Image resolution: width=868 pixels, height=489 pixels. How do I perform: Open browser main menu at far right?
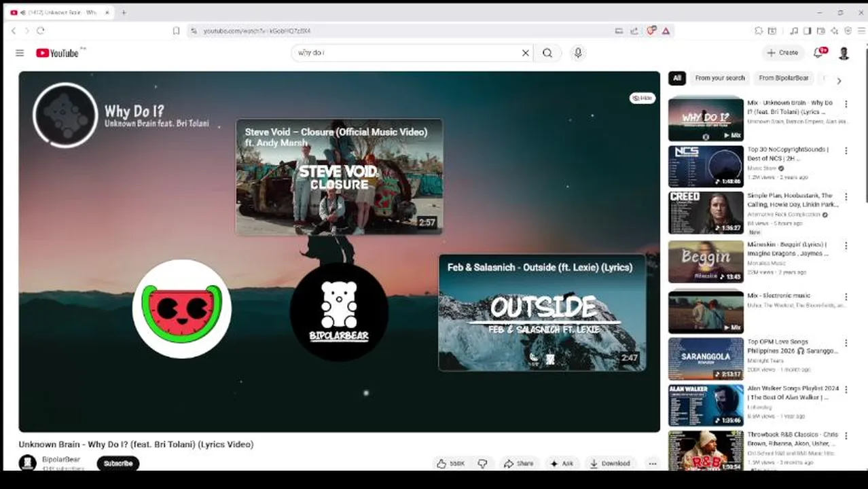tap(861, 31)
